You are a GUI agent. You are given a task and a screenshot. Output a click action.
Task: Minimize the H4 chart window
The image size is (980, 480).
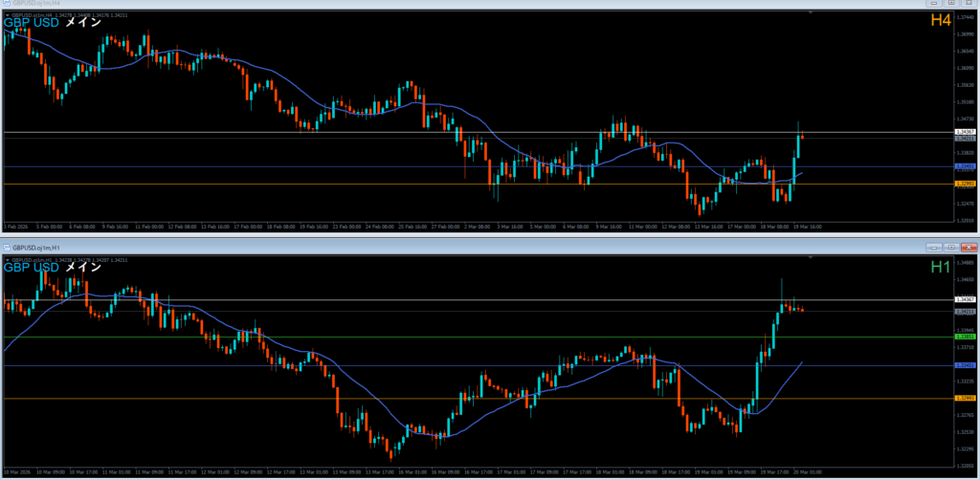pyautogui.click(x=935, y=5)
